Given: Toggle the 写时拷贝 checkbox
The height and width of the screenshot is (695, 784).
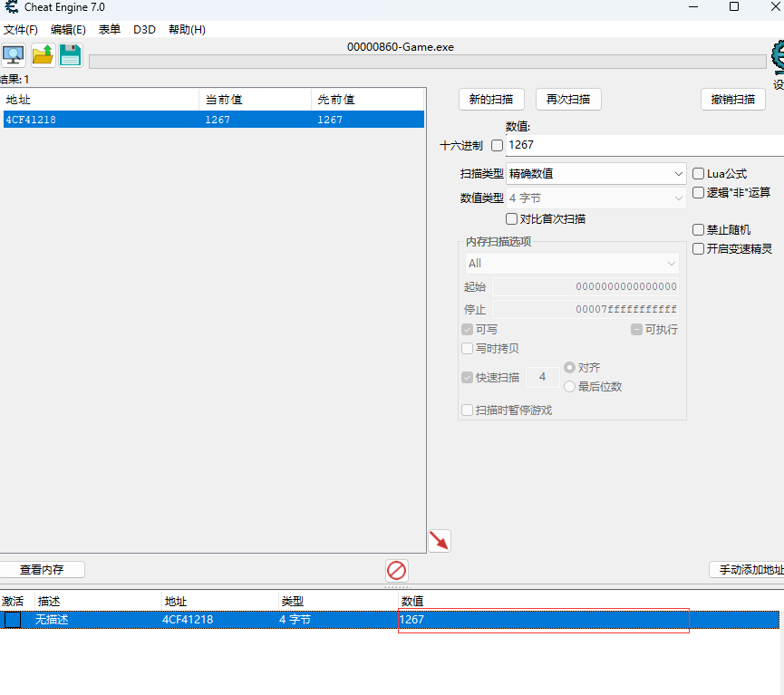Looking at the screenshot, I should click(468, 349).
